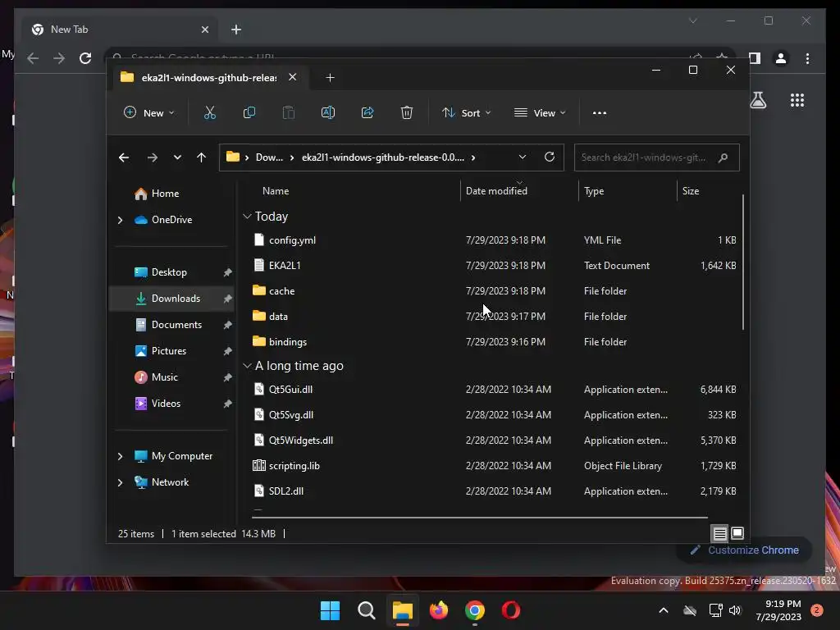Go forward with Explorer's forward arrow
Viewport: 840px width, 630px height.
pos(152,157)
